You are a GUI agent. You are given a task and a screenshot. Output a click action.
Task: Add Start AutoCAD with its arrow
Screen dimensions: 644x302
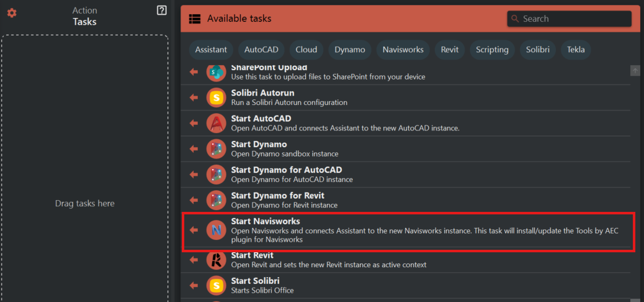(x=194, y=123)
